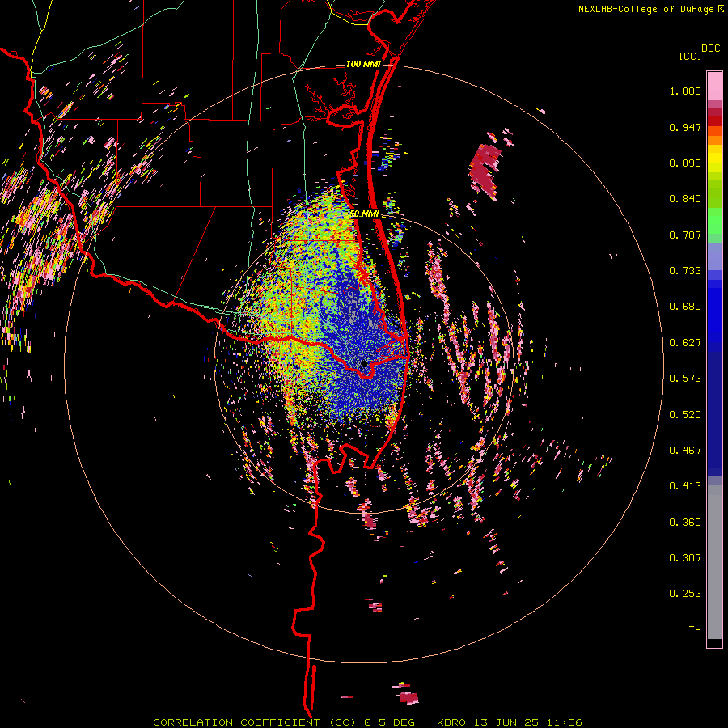Image resolution: width=728 pixels, height=728 pixels.
Task: Click the NEXLAB-College of DuPage title text
Action: click(x=646, y=9)
